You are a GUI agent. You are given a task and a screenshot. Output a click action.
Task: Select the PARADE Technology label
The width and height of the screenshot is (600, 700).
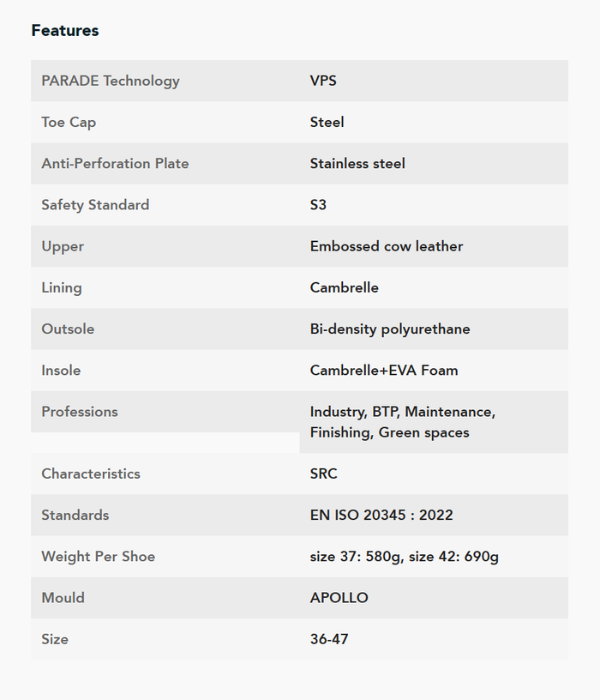[111, 81]
